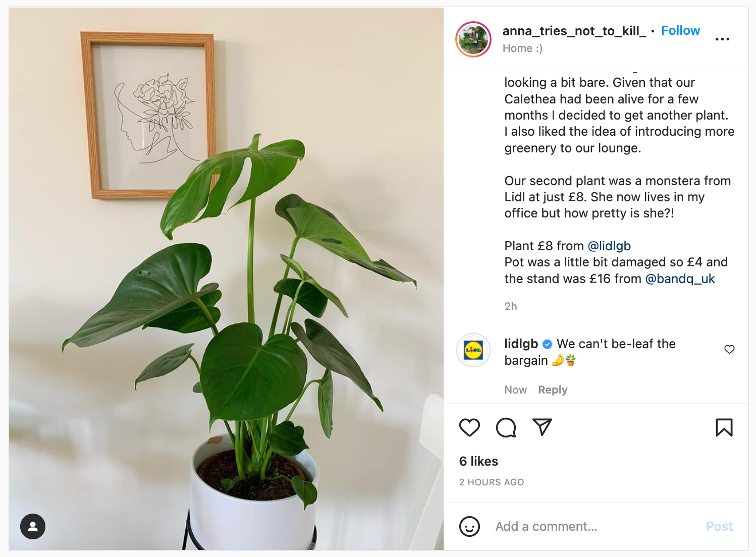756x557 pixels.
Task: Open anna_tries_not_to_kill_ profile picture
Action: (473, 39)
